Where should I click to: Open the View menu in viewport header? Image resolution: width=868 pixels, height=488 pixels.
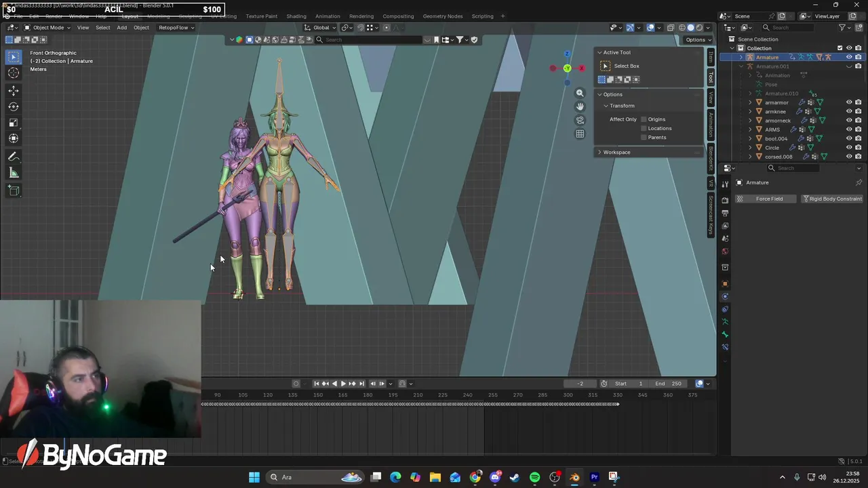click(x=83, y=28)
